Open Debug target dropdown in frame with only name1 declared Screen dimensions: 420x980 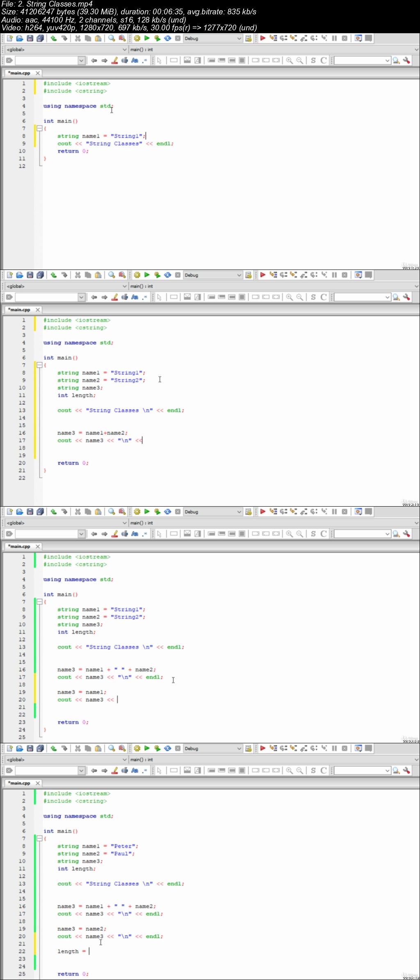coord(213,38)
